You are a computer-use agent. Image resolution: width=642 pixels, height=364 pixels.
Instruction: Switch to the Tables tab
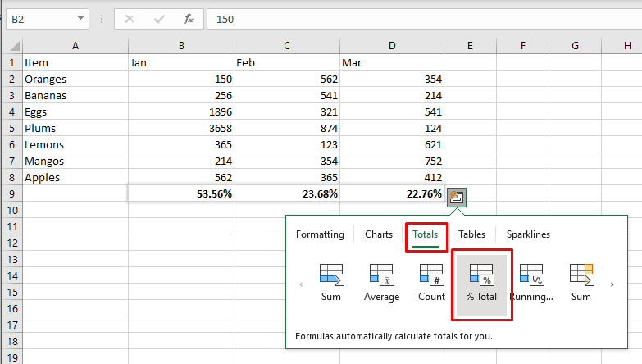click(471, 234)
